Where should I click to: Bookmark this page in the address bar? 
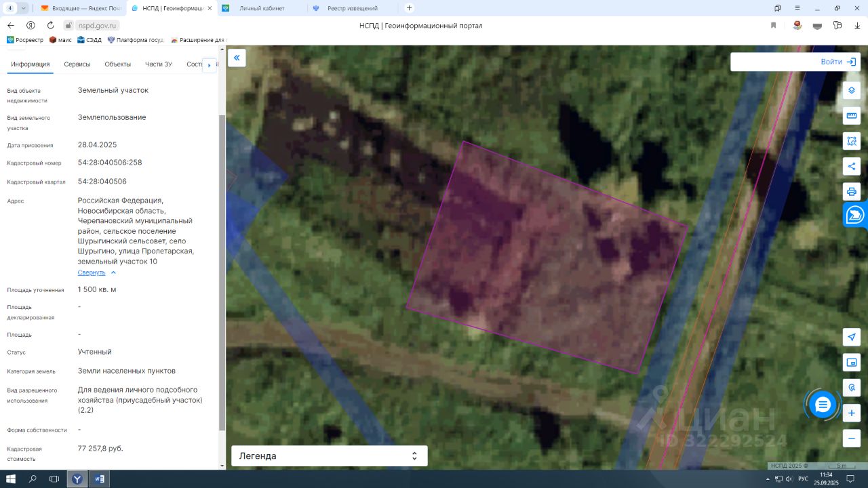(x=773, y=25)
